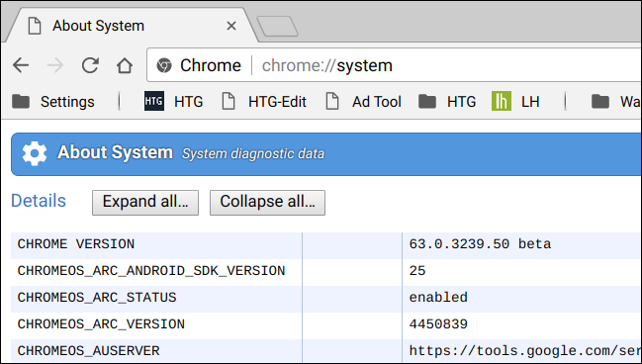Click the Collapse all... button

[267, 202]
